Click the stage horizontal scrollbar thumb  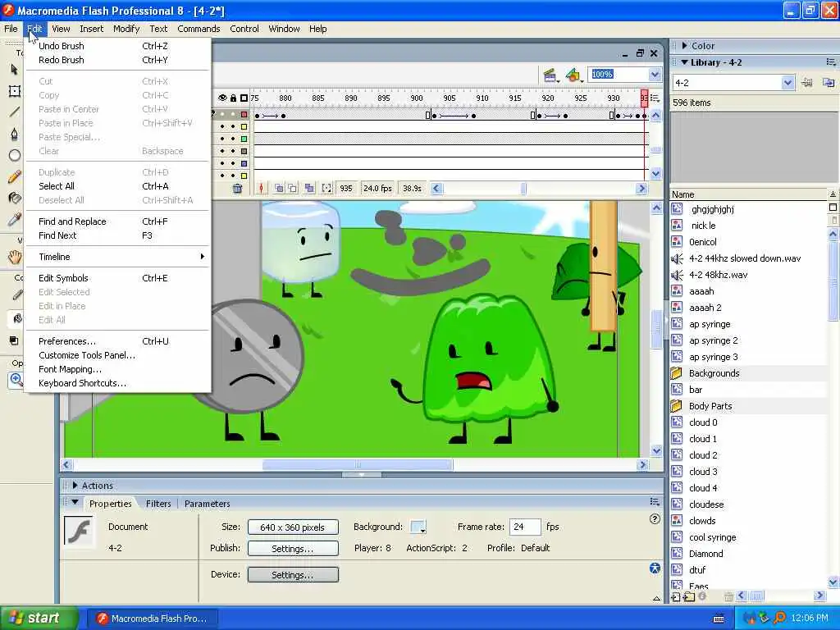click(x=358, y=464)
